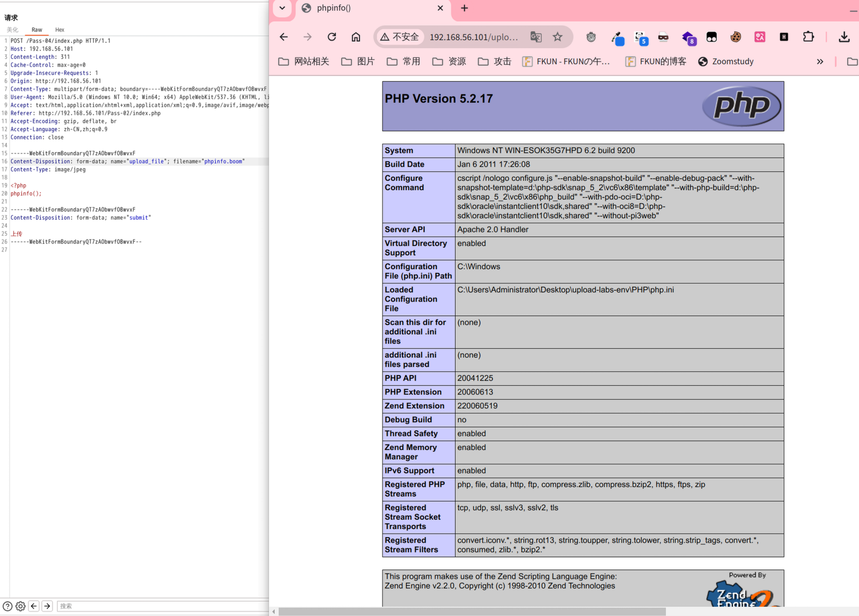Switch to the Hex request tab

[x=59, y=30]
